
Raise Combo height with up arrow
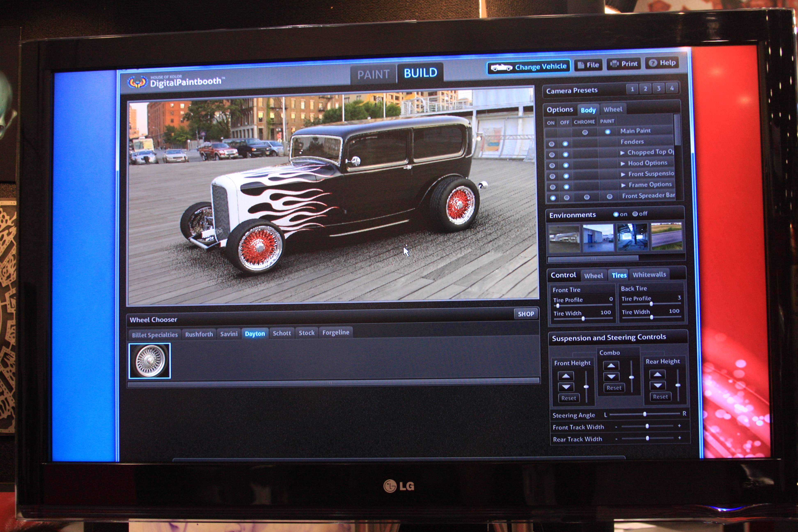pos(611,366)
